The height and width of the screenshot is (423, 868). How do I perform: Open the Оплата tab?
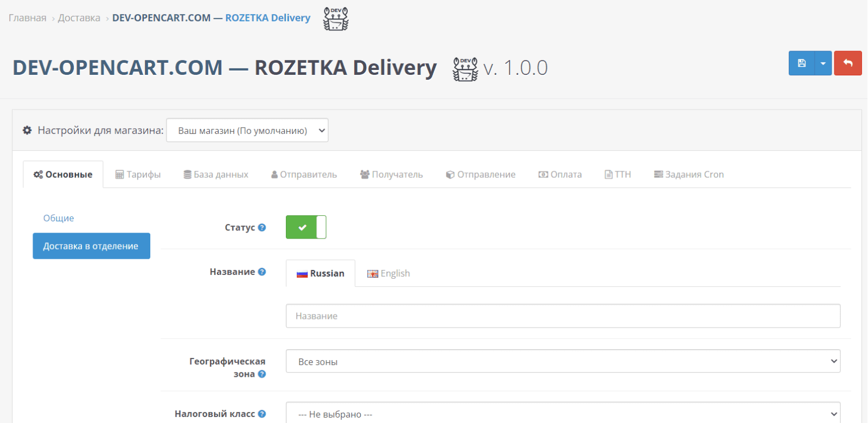click(x=560, y=175)
